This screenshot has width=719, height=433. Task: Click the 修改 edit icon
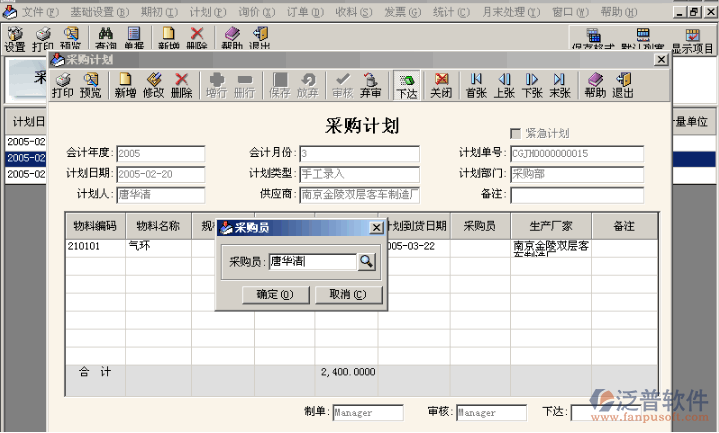coord(153,85)
